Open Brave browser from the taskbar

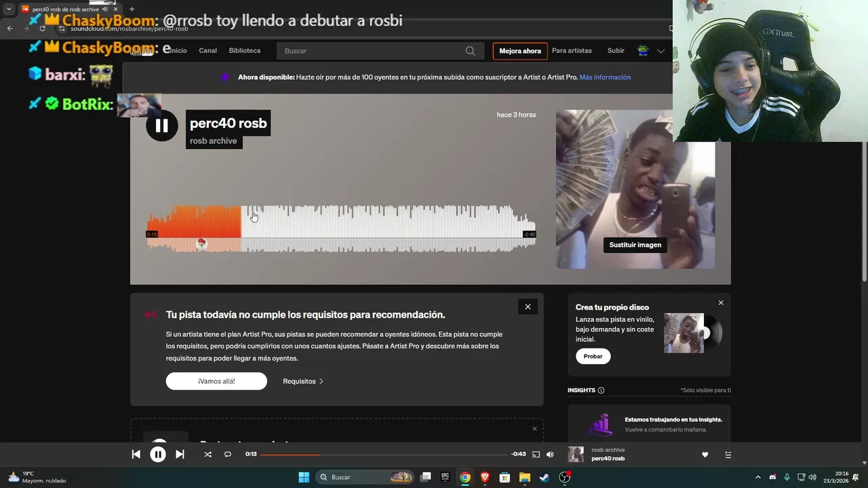click(x=485, y=477)
